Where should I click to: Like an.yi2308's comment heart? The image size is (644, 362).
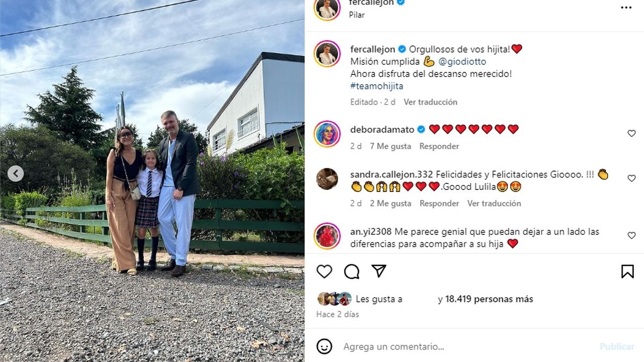[x=632, y=235]
